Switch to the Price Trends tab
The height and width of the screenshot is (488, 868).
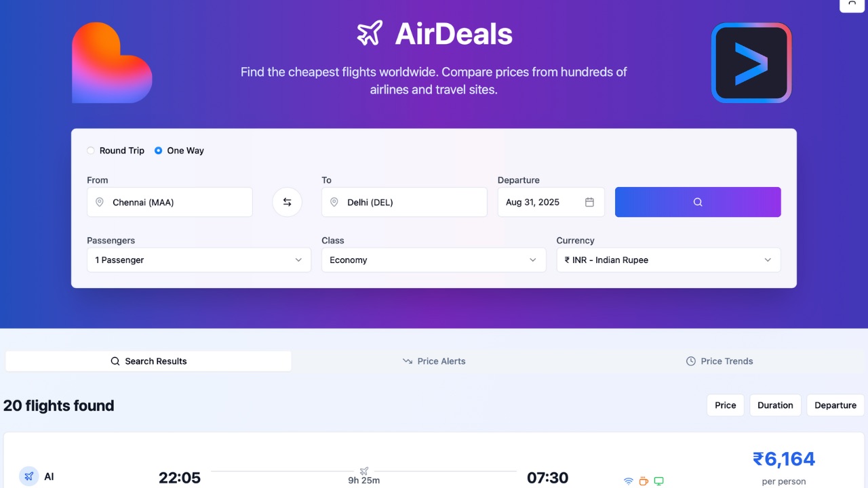[719, 361]
